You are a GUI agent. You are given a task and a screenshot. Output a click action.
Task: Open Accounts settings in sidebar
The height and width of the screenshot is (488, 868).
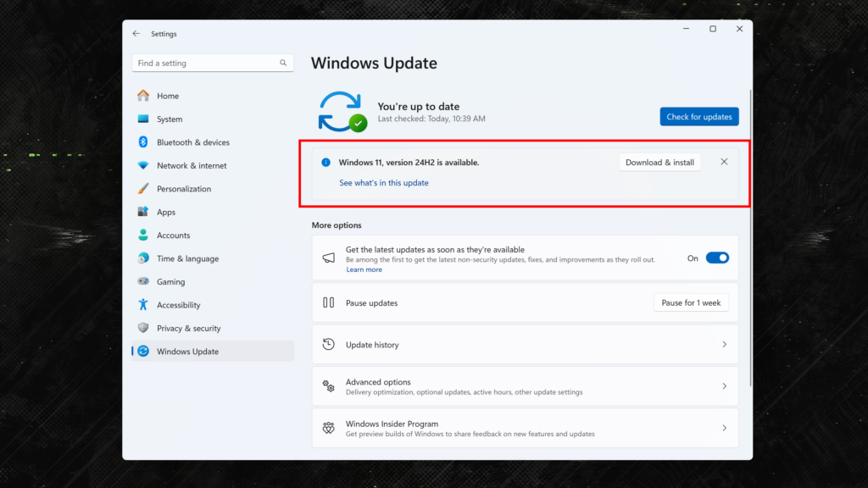pyautogui.click(x=213, y=236)
